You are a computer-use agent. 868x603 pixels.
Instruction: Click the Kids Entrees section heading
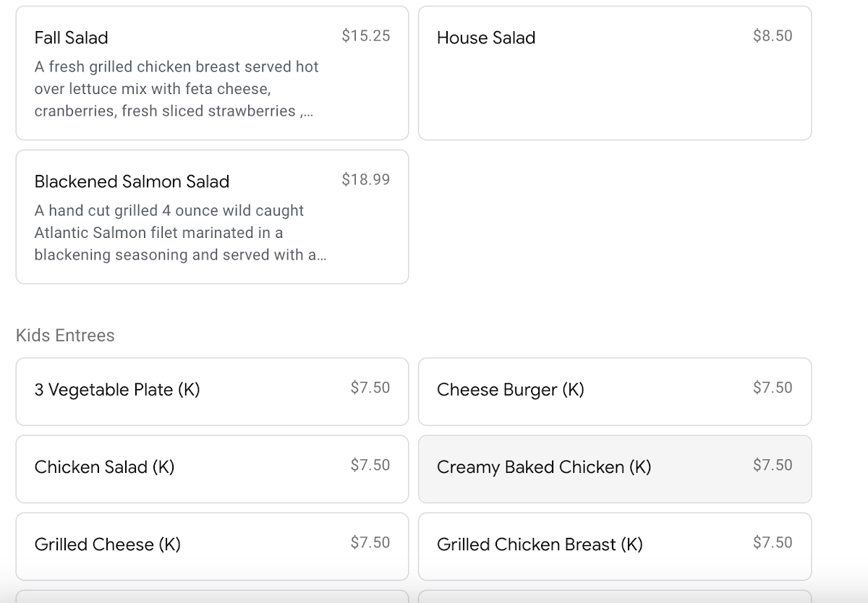tap(65, 335)
